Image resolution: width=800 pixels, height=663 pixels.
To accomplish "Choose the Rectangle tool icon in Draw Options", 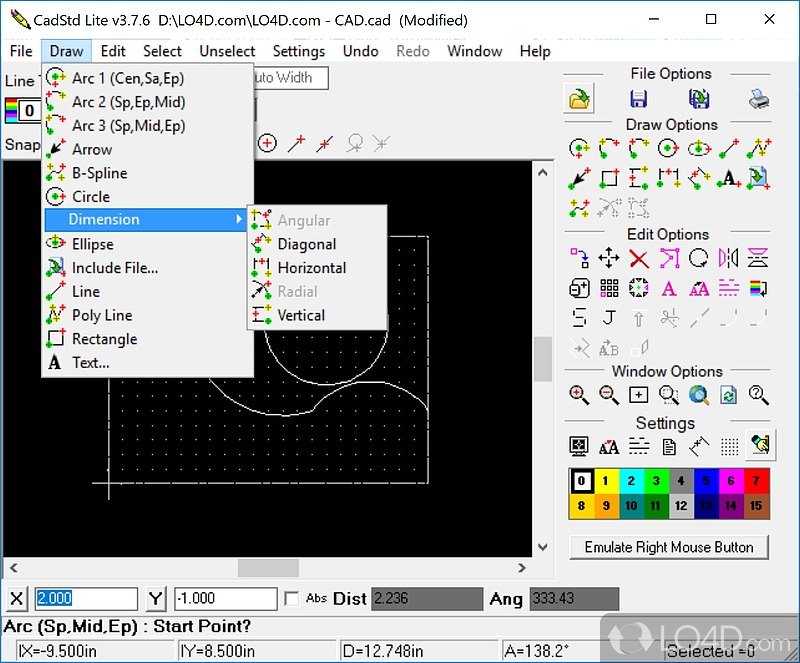I will point(609,178).
